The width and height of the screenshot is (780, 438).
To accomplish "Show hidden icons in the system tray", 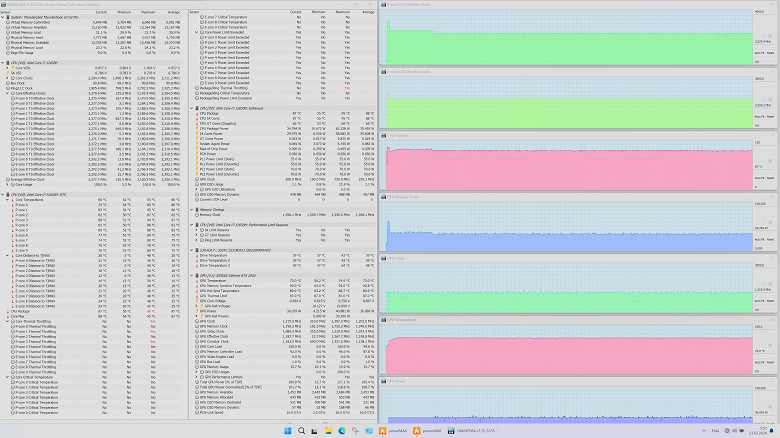I will click(x=703, y=431).
